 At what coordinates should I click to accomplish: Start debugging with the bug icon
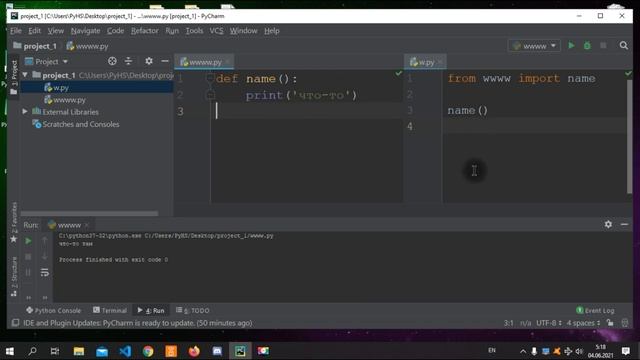(x=587, y=46)
